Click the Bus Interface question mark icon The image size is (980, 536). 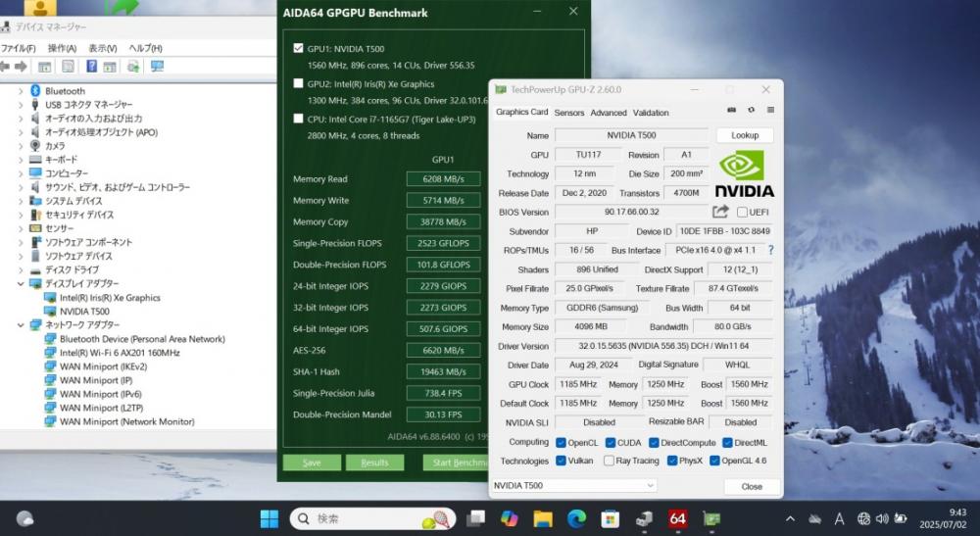770,250
